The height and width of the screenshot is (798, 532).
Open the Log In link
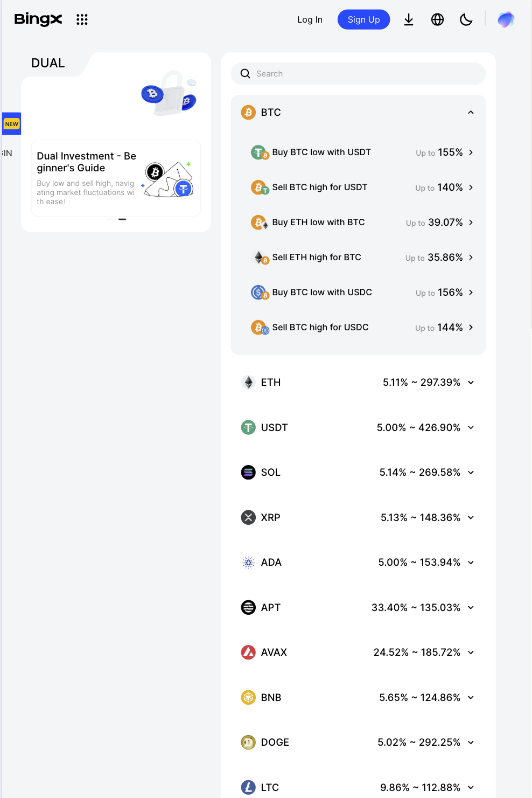pyautogui.click(x=310, y=19)
